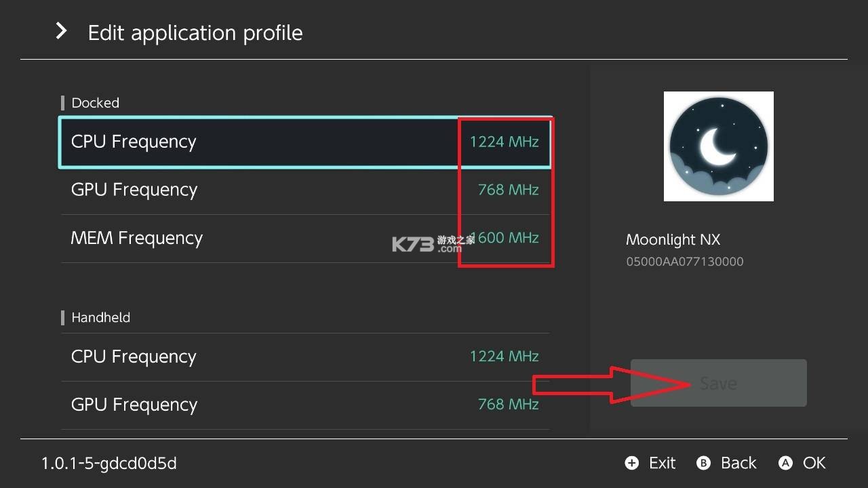Image resolution: width=868 pixels, height=488 pixels.
Task: Click the red arrow pointing at Save
Action: [x=597, y=383]
